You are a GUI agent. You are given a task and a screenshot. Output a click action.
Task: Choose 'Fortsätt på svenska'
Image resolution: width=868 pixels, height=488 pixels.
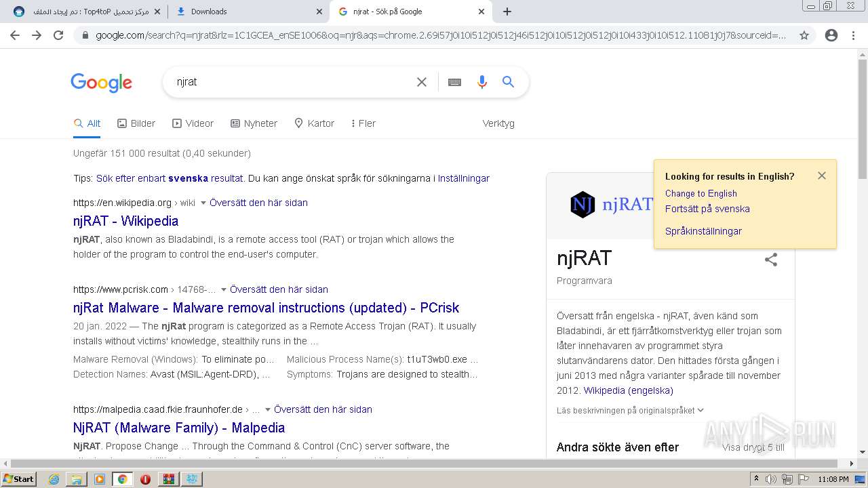tap(707, 209)
